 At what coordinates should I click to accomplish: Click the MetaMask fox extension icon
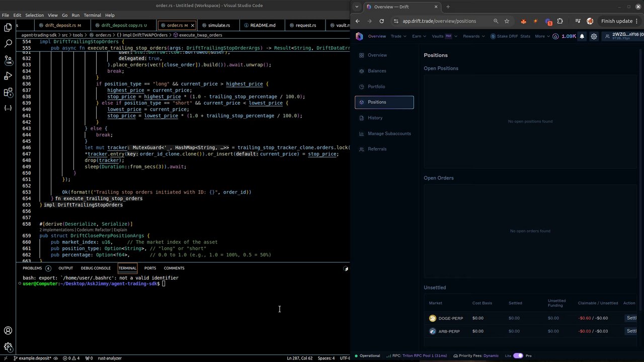coord(523,21)
